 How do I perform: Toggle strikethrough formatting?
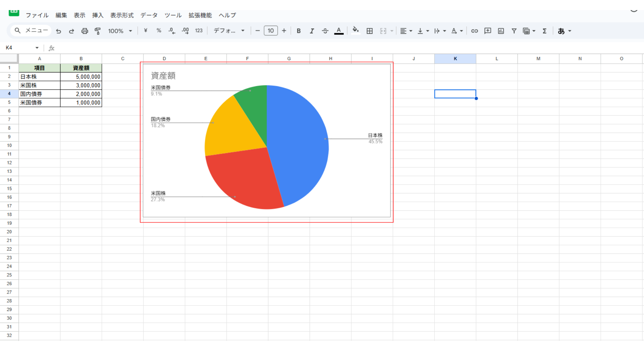[x=325, y=31]
